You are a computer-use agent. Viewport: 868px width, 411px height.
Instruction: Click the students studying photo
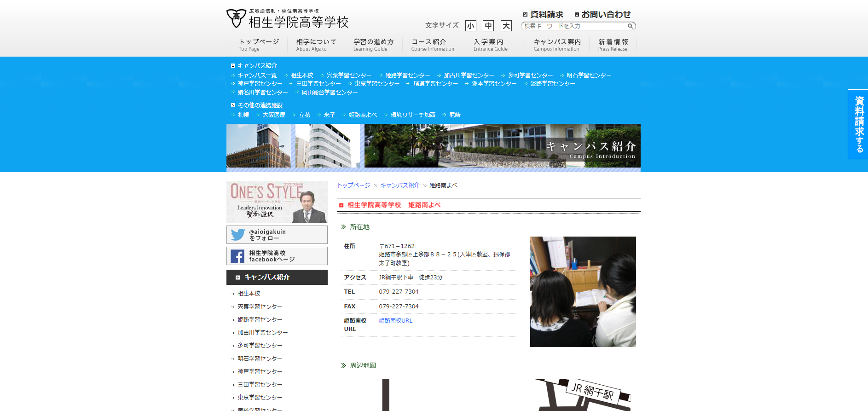(583, 292)
